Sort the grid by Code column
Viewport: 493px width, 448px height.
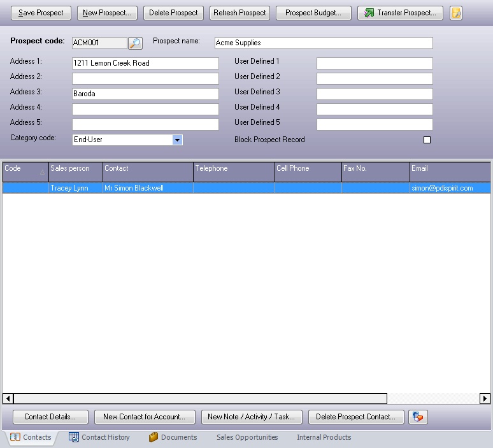24,169
